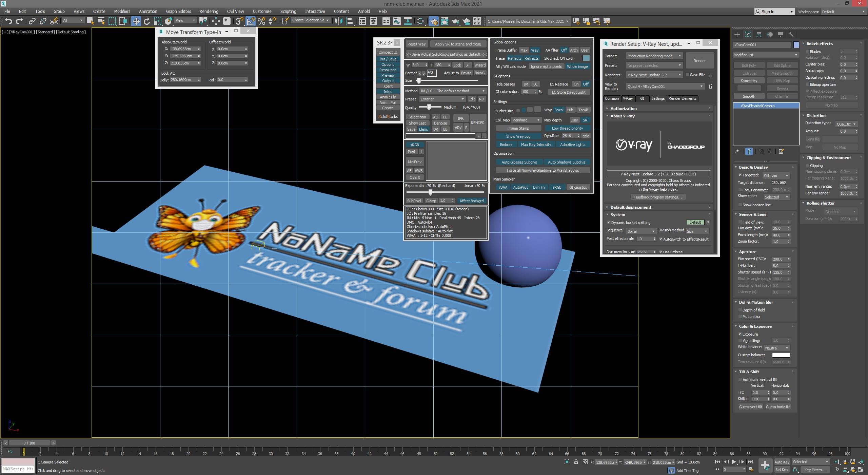Screen dimensions: 868x475
Task: Choose the Rectangular Selection Region tool
Action: coord(112,21)
